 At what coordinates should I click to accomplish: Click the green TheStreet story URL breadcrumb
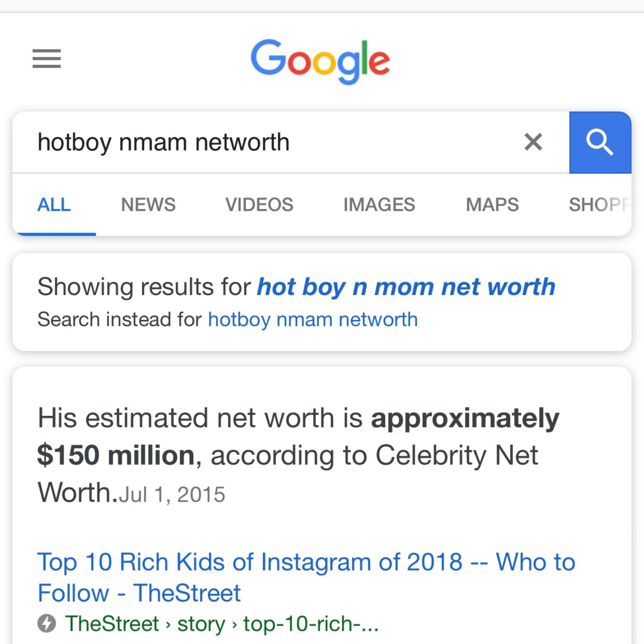pos(222,623)
